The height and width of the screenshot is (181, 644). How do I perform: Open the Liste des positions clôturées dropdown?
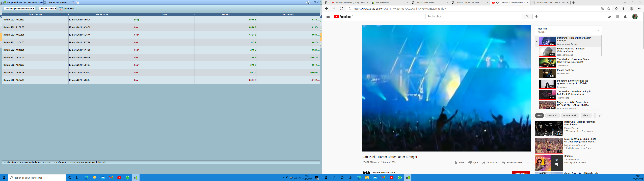click(19, 9)
